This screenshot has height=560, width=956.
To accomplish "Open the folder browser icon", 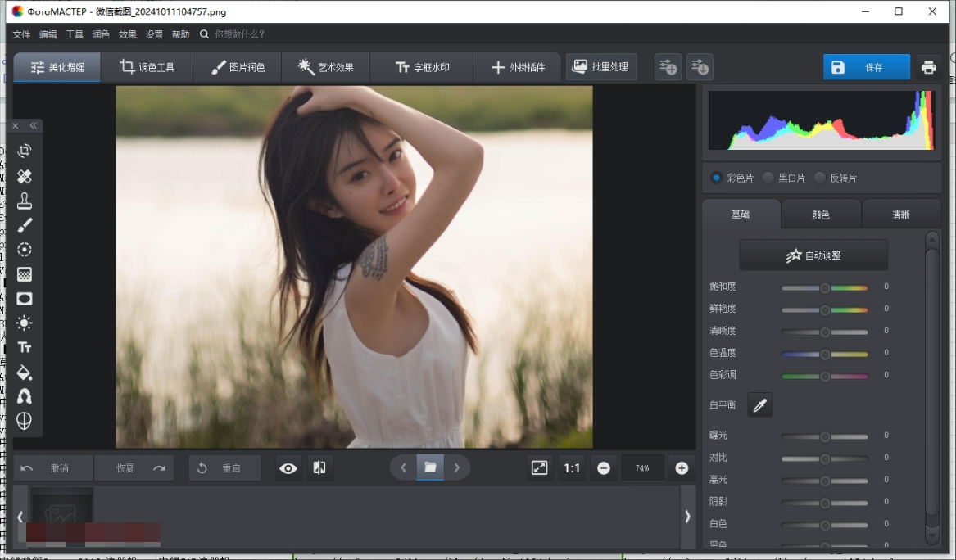I will pyautogui.click(x=430, y=467).
